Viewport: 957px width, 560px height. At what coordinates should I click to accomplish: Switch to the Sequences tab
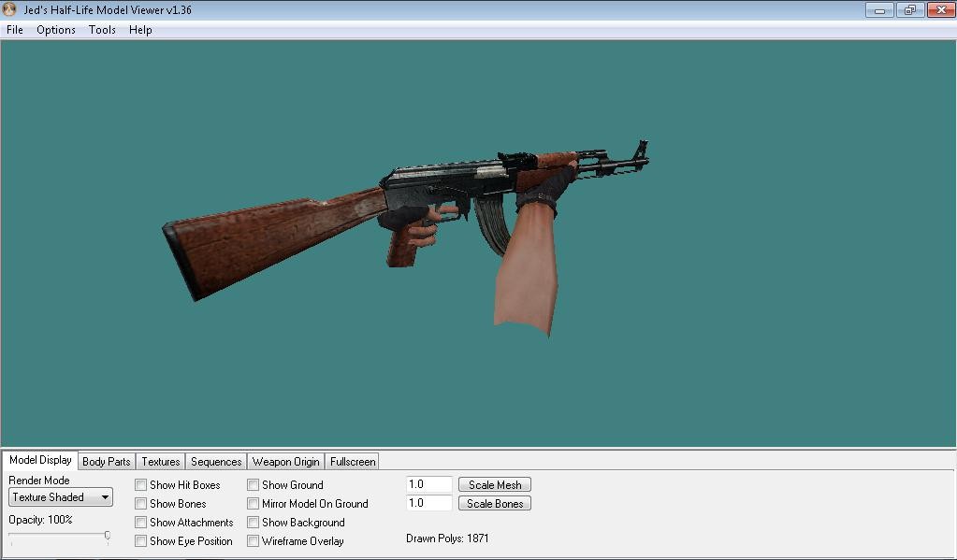click(x=216, y=462)
